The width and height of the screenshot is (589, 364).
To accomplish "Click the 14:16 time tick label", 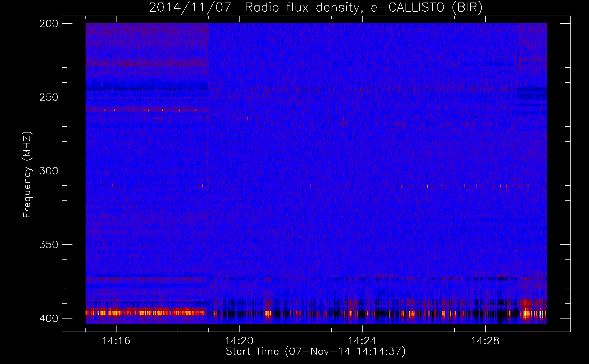I will point(116,341).
